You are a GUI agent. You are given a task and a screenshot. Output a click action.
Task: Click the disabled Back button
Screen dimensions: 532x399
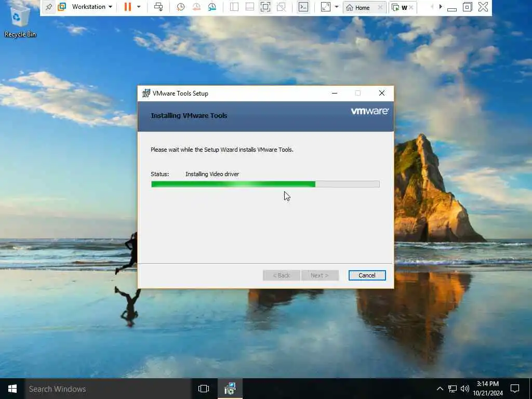(281, 275)
